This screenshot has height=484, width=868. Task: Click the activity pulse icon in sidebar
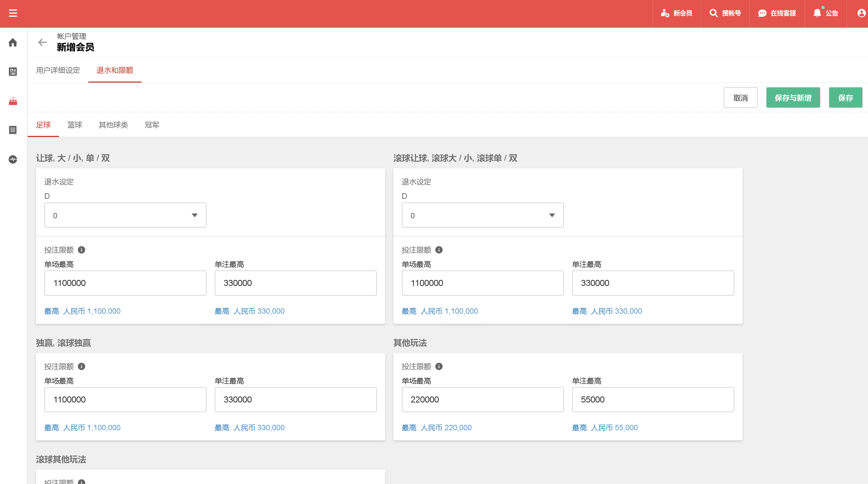click(13, 159)
